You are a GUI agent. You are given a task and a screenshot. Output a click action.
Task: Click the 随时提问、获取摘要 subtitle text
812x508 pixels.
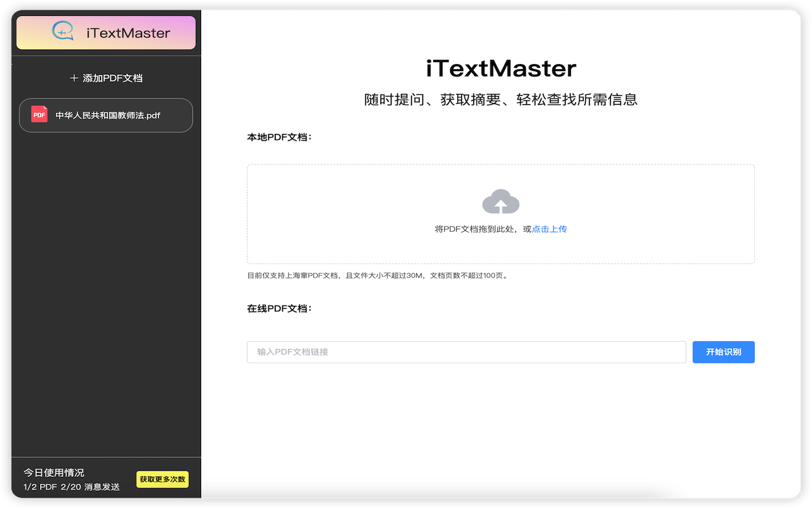click(501, 99)
